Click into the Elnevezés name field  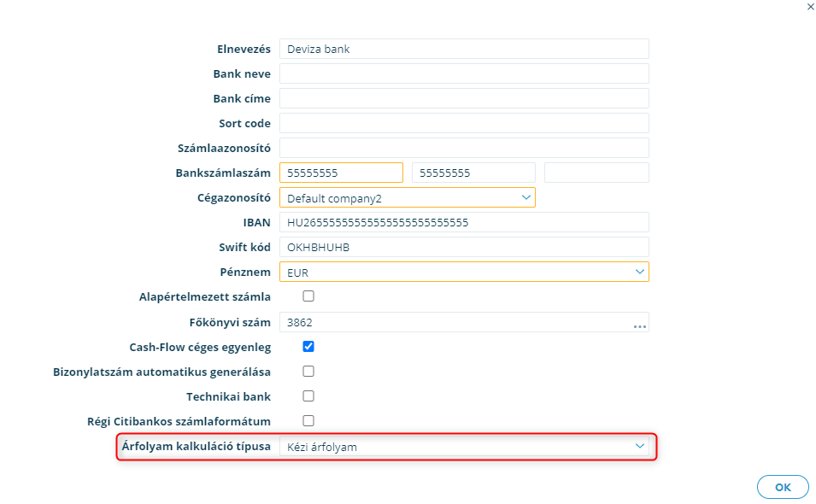[464, 49]
